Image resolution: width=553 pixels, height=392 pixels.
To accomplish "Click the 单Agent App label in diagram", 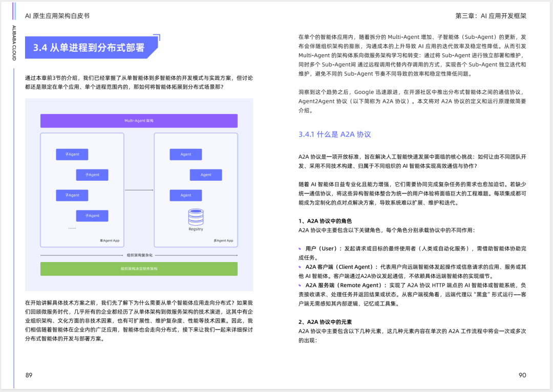I will coord(110,241).
